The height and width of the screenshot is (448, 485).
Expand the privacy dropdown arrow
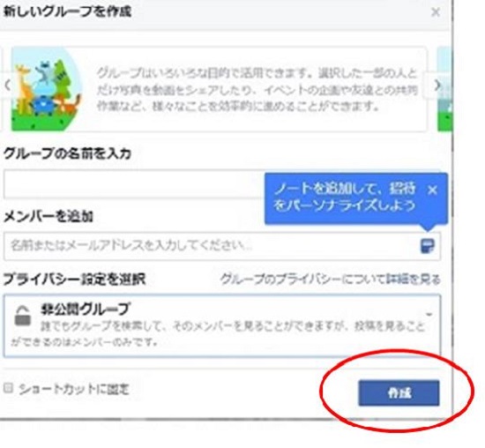(429, 315)
